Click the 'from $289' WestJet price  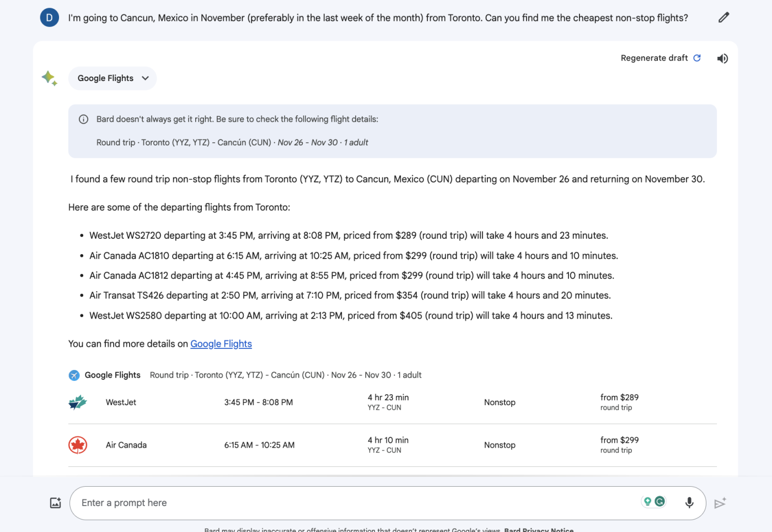coord(619,397)
